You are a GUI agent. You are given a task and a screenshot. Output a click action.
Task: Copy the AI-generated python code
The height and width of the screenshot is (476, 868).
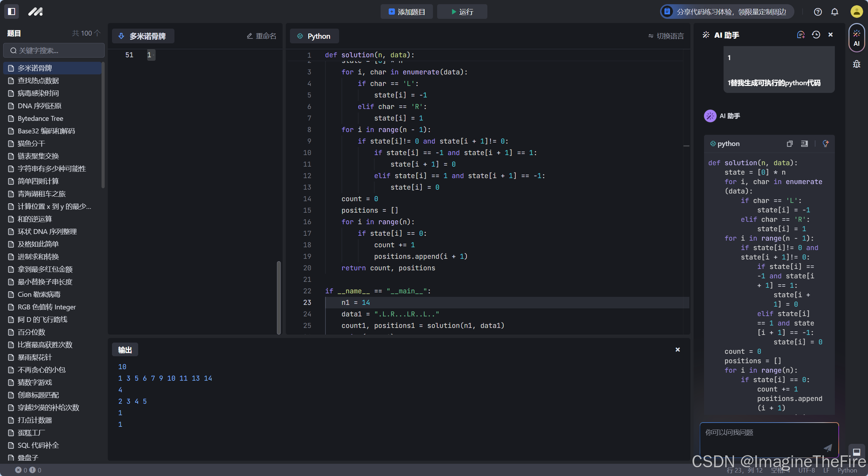[790, 144]
